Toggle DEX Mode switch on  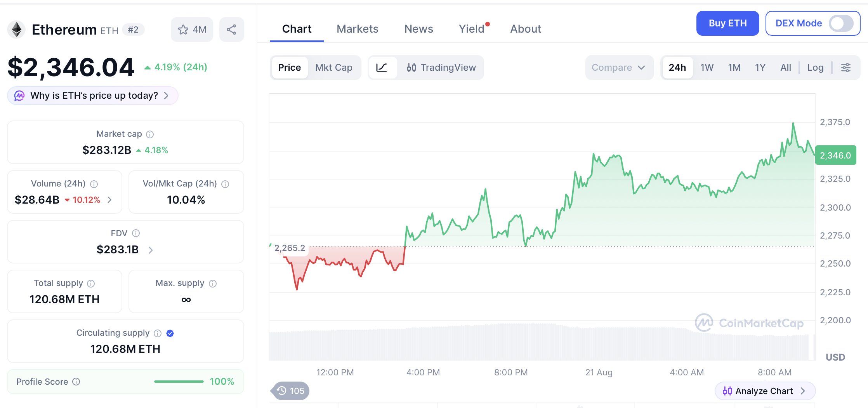tap(841, 23)
